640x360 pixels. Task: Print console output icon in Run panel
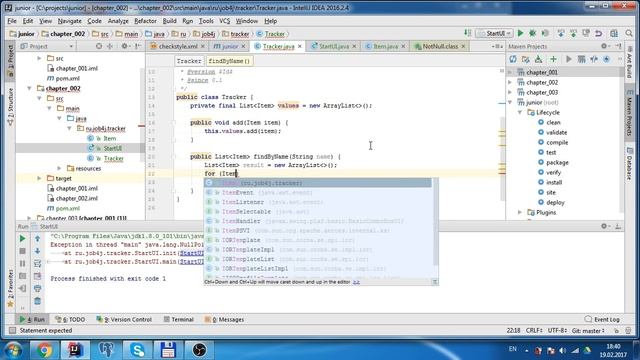click(37, 289)
